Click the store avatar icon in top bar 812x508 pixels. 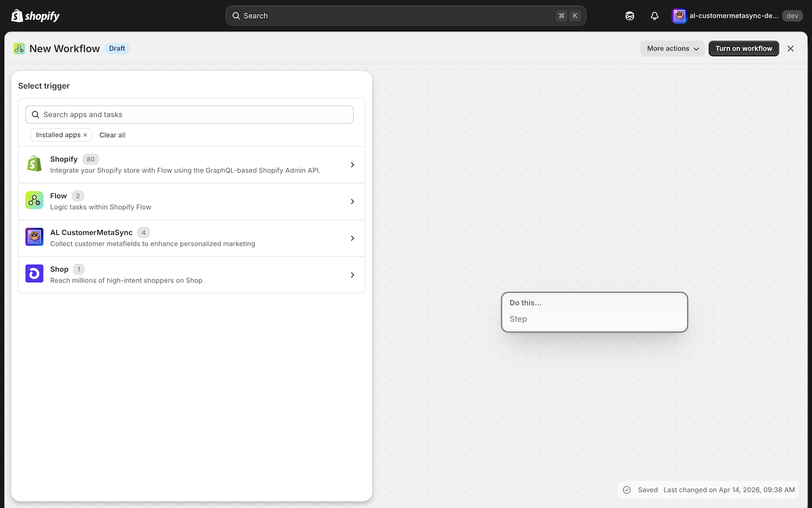click(679, 16)
